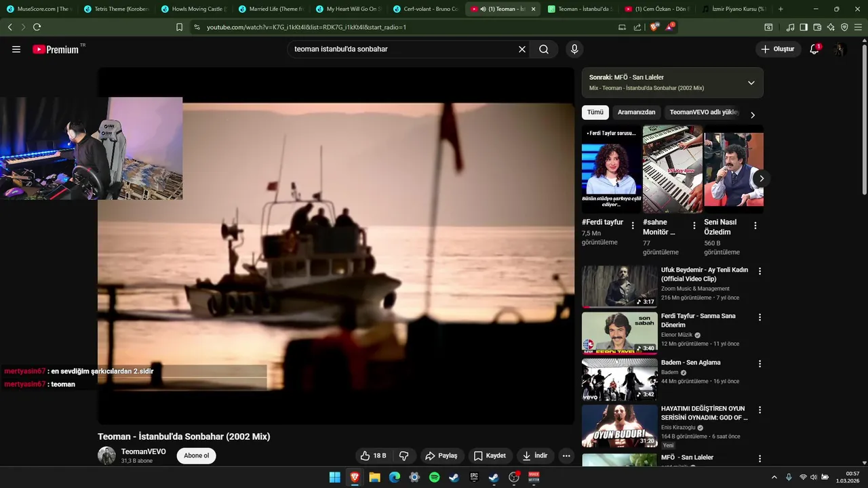Open Brave VPN shield icon
868x488 pixels.
[844, 27]
